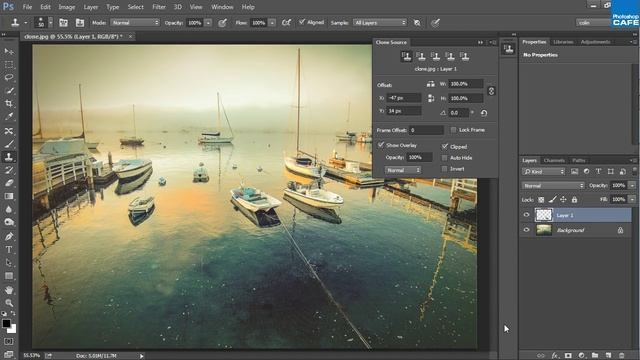Open layer blend mode dropdown

pyautogui.click(x=553, y=186)
